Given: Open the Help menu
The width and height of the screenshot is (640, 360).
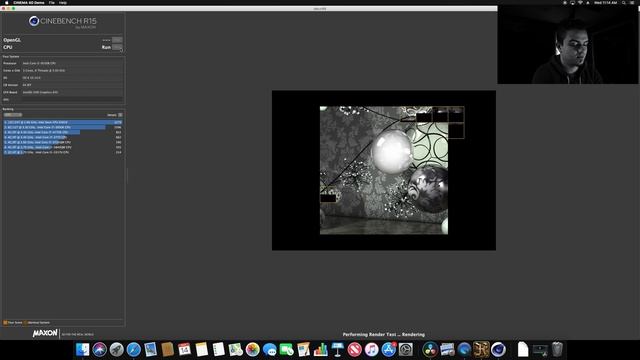Looking at the screenshot, I should point(62,2).
